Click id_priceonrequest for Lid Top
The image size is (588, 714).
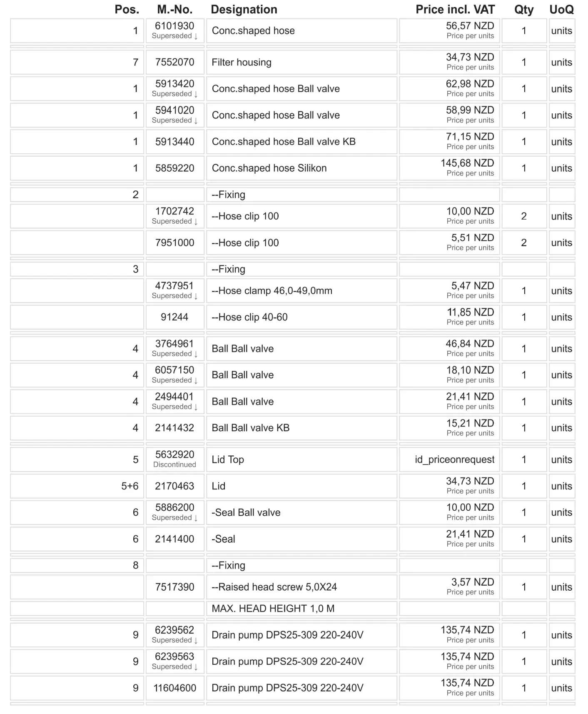click(454, 460)
